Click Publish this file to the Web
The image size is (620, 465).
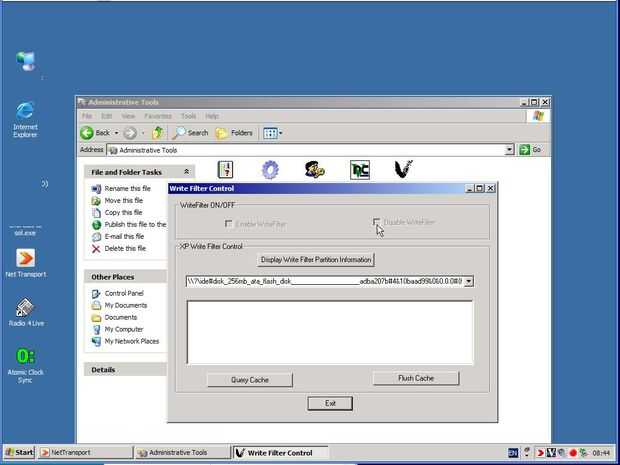tap(135, 224)
